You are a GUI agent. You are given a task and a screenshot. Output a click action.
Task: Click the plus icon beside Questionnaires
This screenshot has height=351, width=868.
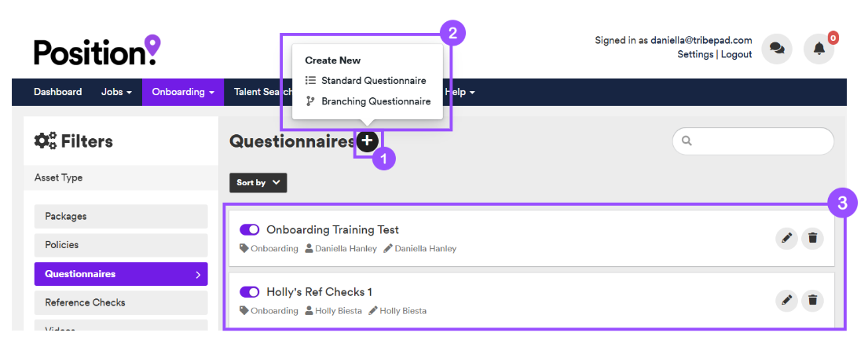click(367, 141)
